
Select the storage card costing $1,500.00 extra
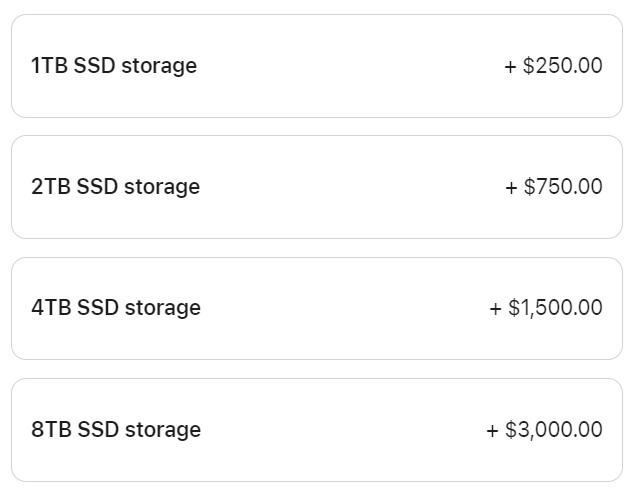(316, 308)
